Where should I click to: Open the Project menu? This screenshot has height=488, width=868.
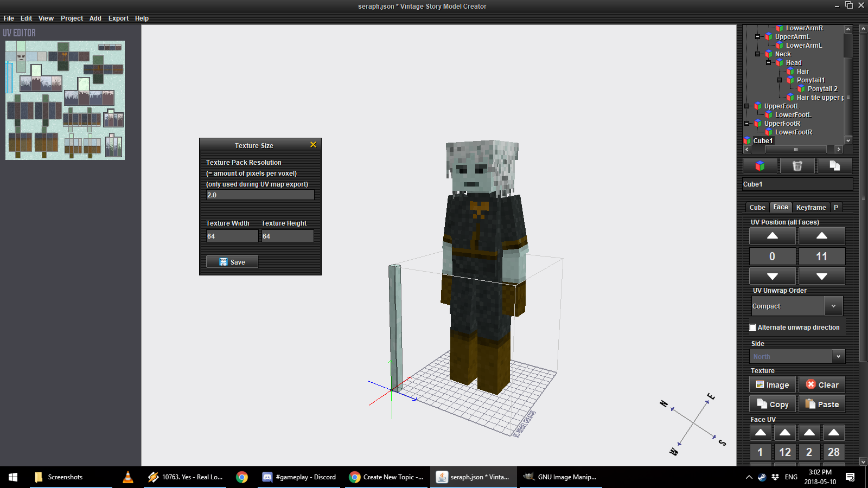pyautogui.click(x=72, y=18)
